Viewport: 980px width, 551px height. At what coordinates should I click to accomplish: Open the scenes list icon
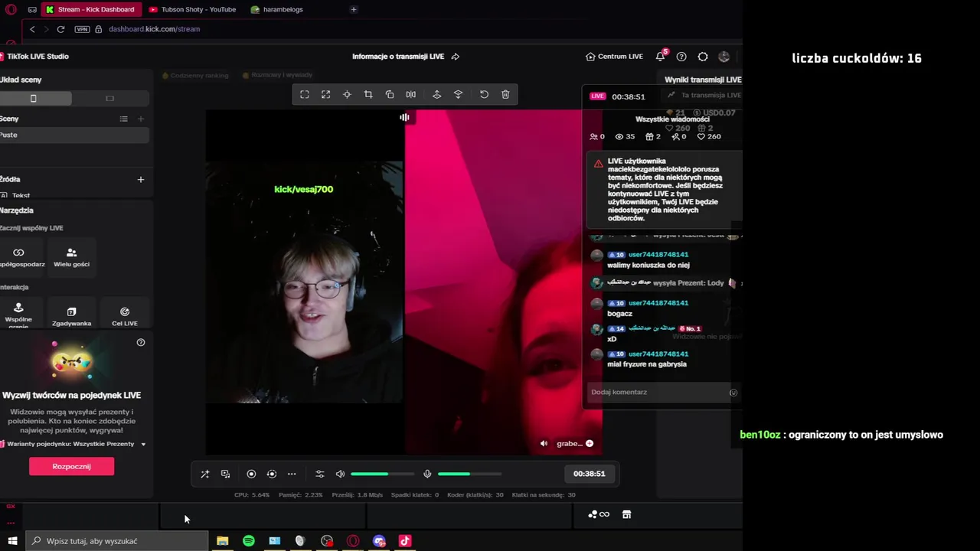123,119
